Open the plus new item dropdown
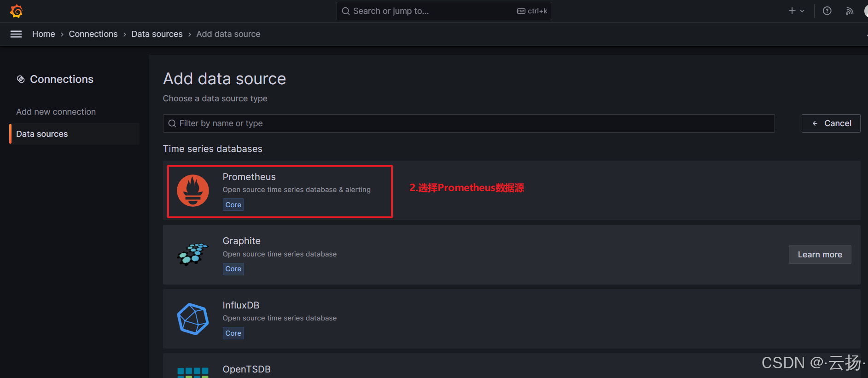 [x=796, y=11]
